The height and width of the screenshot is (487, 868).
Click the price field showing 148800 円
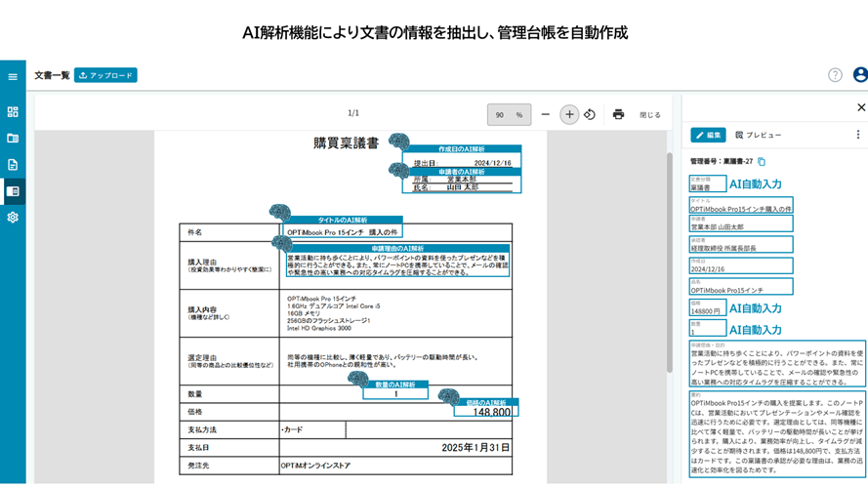point(708,307)
